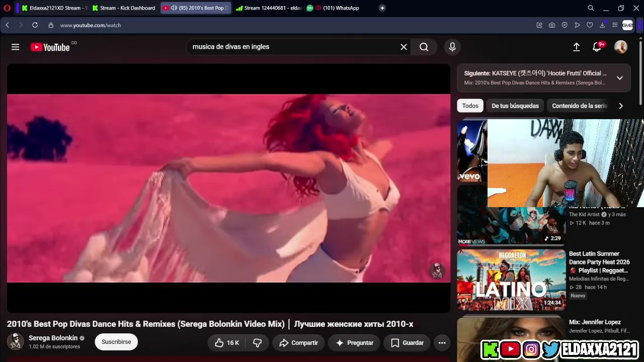Search open tabs from title bar
644x362 pixels.
click(591, 8)
